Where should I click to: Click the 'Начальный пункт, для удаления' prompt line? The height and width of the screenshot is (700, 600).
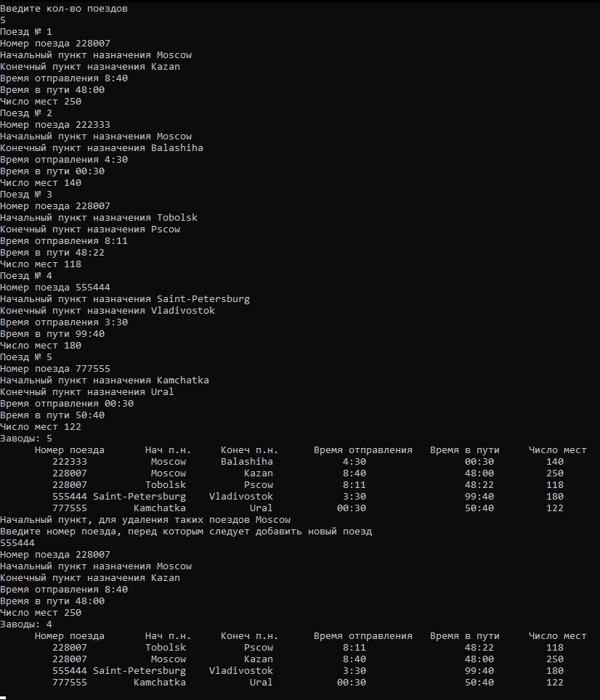click(145, 520)
